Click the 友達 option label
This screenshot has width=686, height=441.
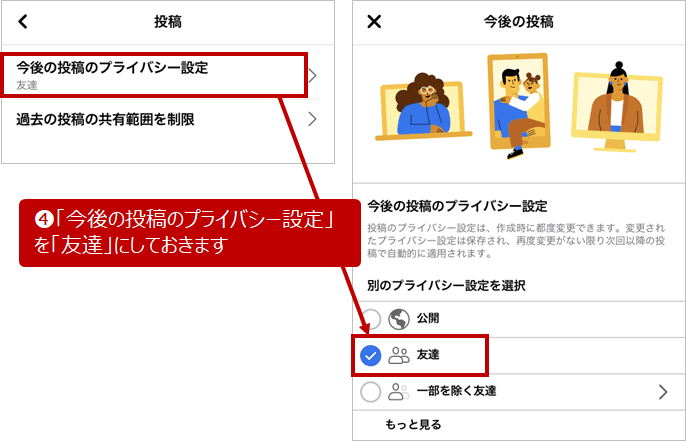coord(428,355)
